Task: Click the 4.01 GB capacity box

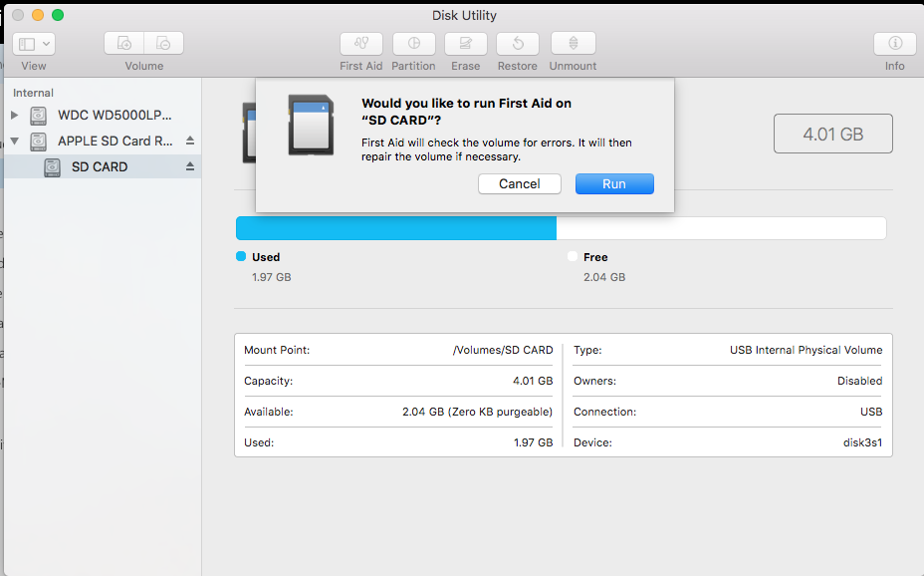Action: click(833, 134)
